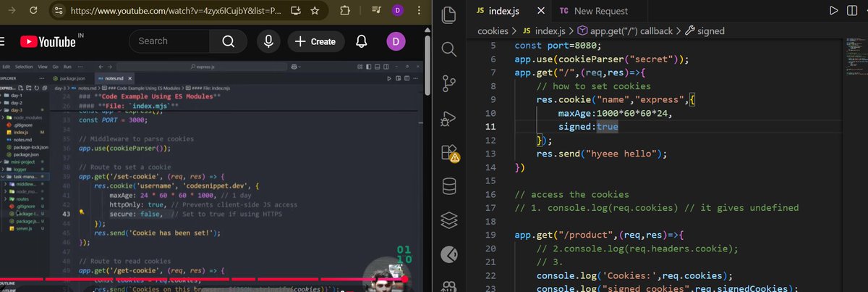Open the Chrome profile avatar D
868x292 pixels.
click(x=399, y=12)
